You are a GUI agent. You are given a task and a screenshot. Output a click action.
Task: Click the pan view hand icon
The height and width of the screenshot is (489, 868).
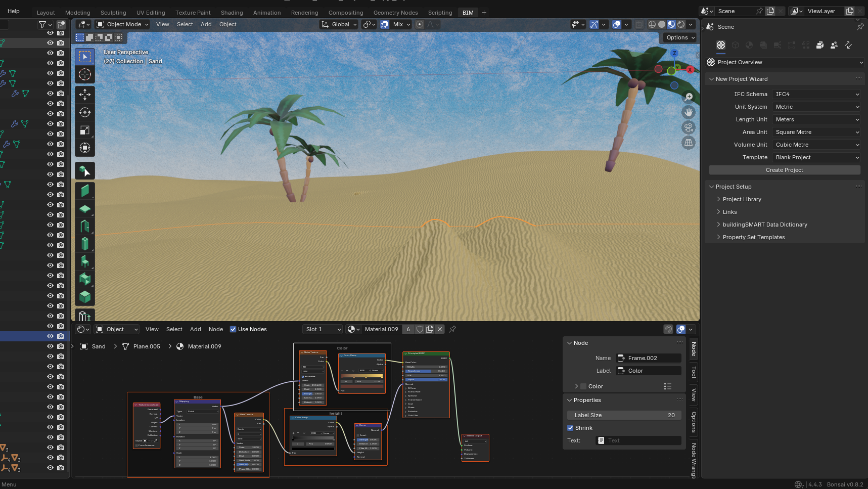(689, 112)
